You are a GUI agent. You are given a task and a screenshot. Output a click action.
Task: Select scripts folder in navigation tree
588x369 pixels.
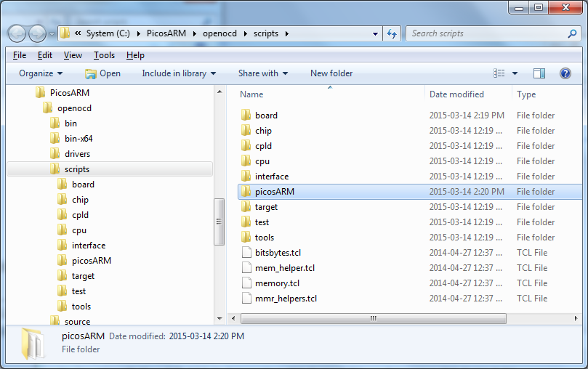[x=110, y=169]
